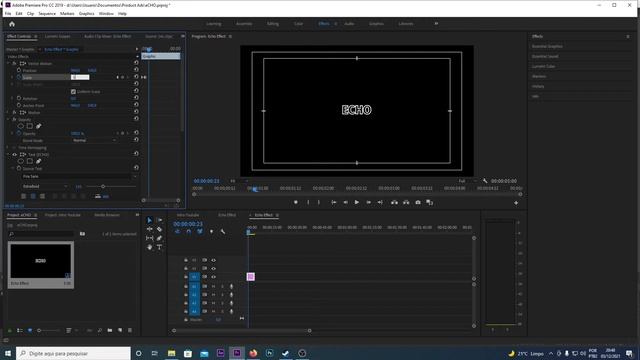
Task: Open the workspace overflow chevron
Action: (x=436, y=24)
